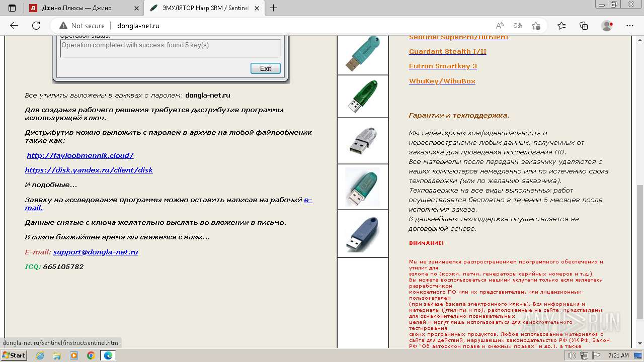Close the ЭМУЛЯТОР Hasp SRM tab

click(x=257, y=8)
